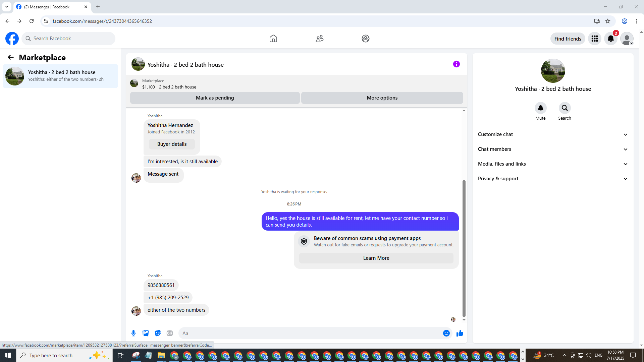Open the taskbar clock and date

tap(615, 355)
